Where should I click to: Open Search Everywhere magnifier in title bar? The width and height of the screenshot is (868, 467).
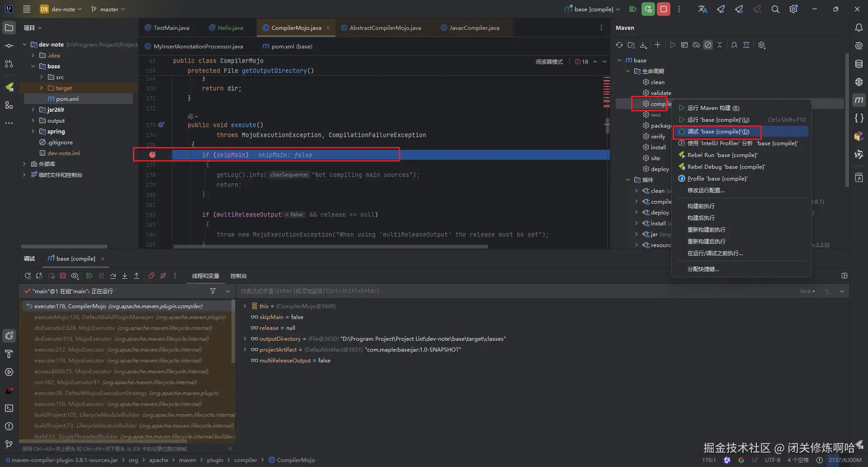pos(775,9)
